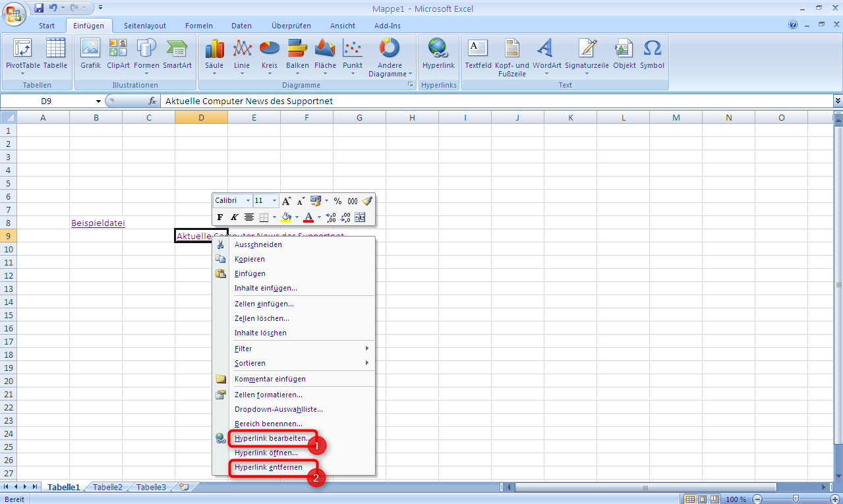The image size is (843, 504).
Task: Click the zoom in plus button
Action: 834,499
